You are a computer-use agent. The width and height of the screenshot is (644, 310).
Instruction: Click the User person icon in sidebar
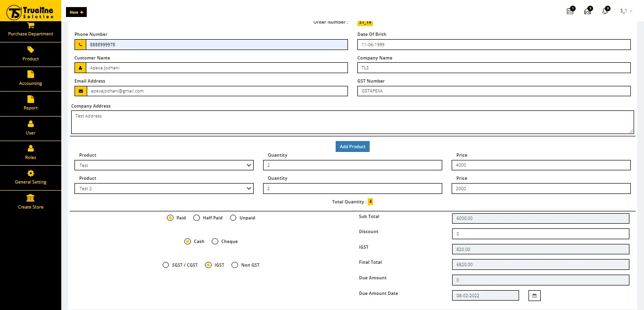tap(31, 124)
